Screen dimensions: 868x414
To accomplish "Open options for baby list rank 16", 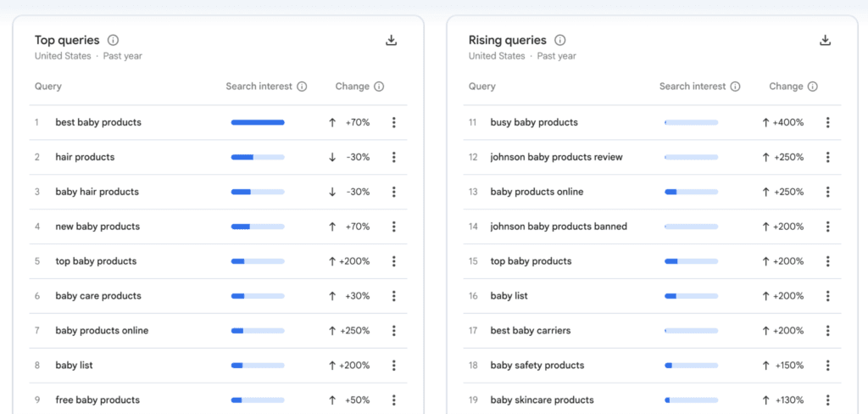I will coord(827,296).
